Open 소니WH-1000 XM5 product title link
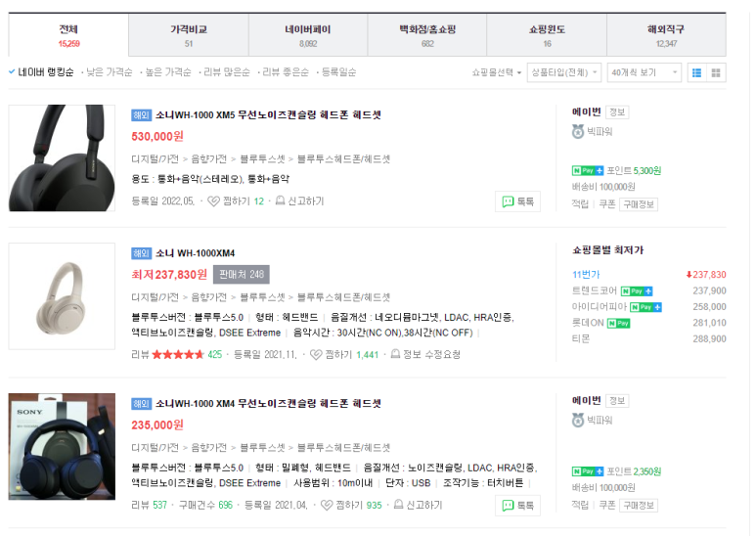This screenshot has height=536, width=756. pyautogui.click(x=268, y=115)
